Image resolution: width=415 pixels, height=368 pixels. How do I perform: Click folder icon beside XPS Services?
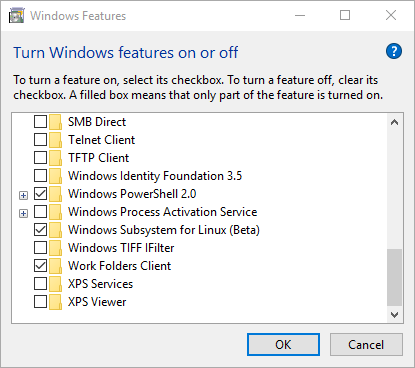point(55,284)
